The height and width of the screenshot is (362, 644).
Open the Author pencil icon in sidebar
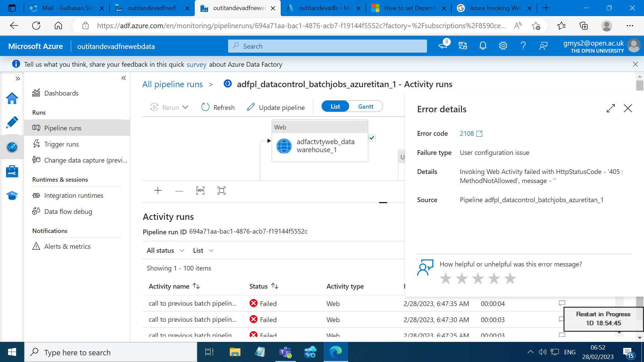[x=12, y=122]
